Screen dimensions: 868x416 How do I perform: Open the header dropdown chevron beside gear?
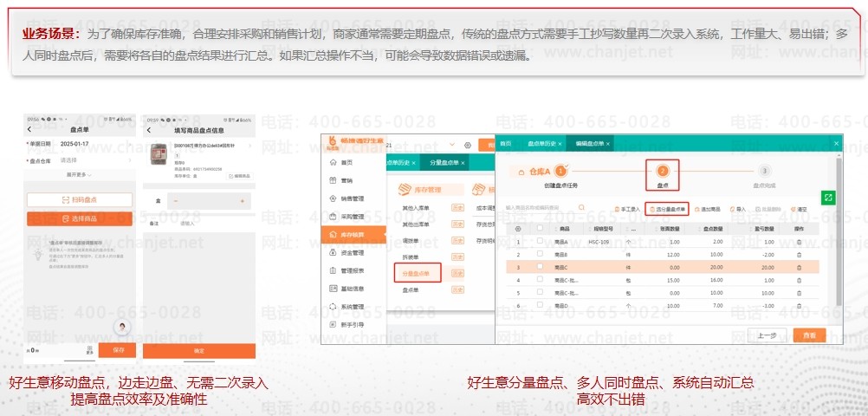[x=452, y=145]
